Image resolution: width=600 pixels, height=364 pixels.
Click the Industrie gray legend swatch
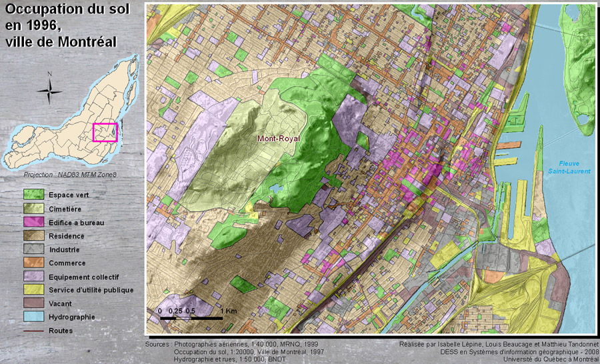(34, 249)
